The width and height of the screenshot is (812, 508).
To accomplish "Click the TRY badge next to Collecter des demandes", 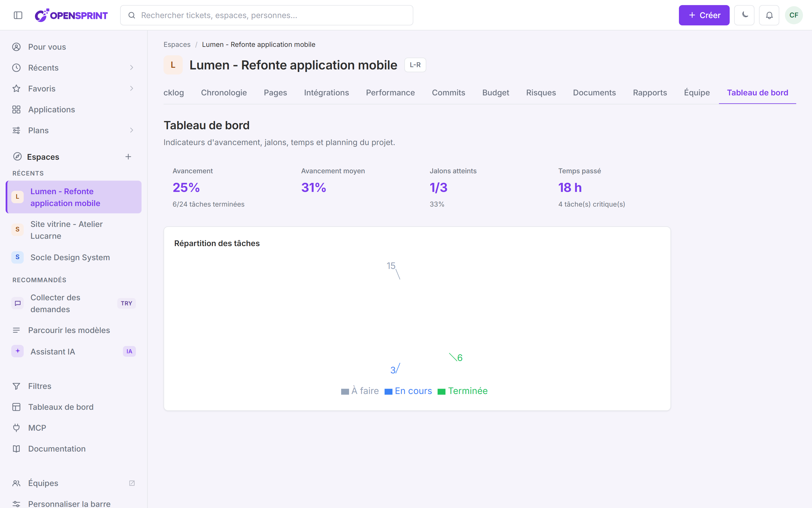I will pyautogui.click(x=127, y=303).
